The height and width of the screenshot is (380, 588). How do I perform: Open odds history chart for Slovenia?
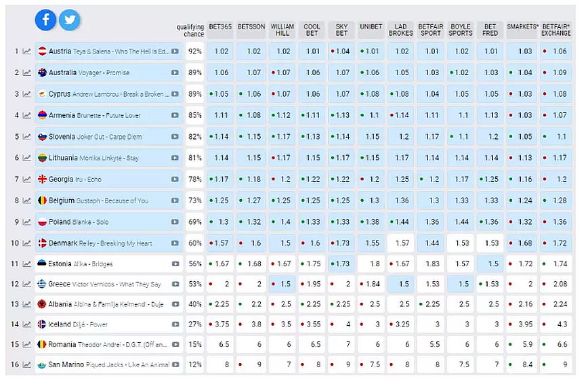(x=27, y=137)
